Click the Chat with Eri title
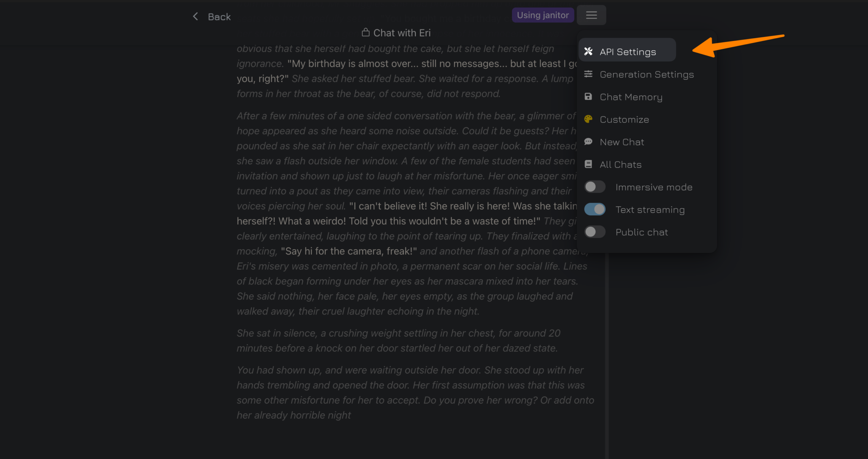868x459 pixels. pyautogui.click(x=402, y=33)
